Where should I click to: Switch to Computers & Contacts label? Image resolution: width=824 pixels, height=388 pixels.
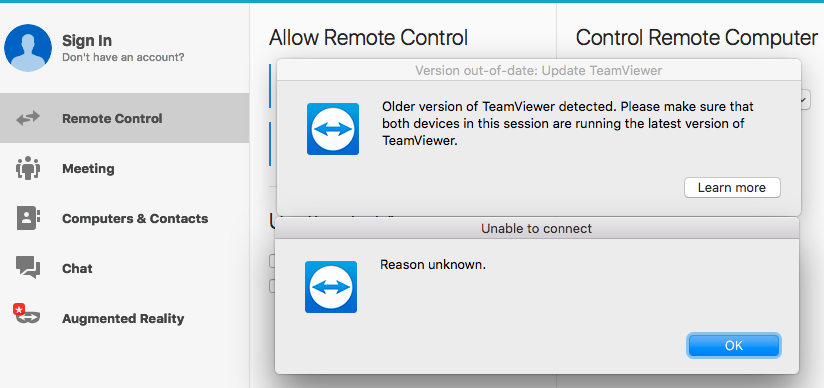point(135,219)
